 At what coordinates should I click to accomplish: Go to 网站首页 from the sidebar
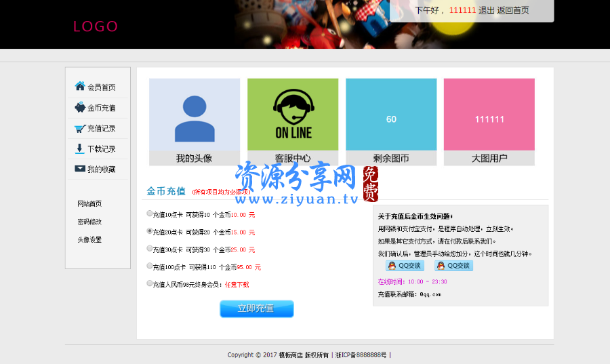click(x=89, y=203)
